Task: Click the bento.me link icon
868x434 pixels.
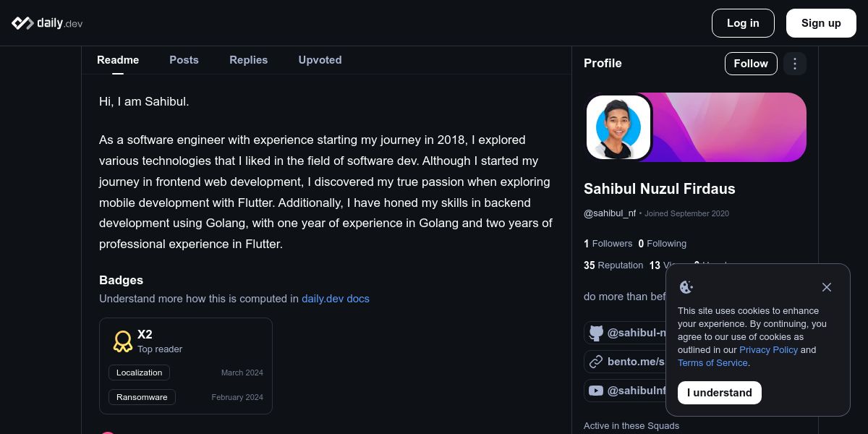Action: (596, 362)
